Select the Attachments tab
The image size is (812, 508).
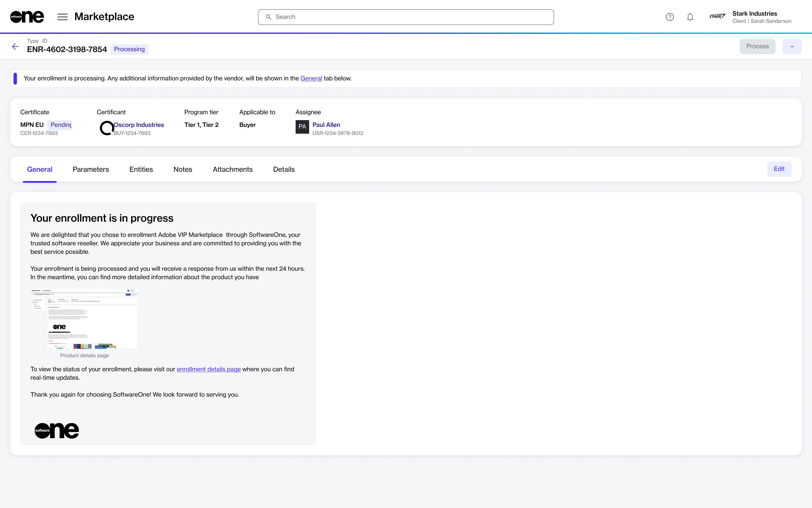(232, 169)
